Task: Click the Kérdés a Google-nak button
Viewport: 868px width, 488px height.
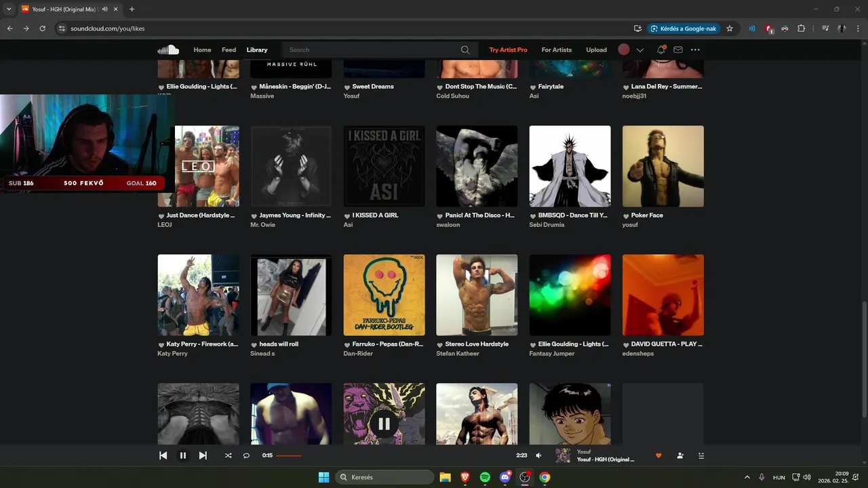Action: [684, 28]
